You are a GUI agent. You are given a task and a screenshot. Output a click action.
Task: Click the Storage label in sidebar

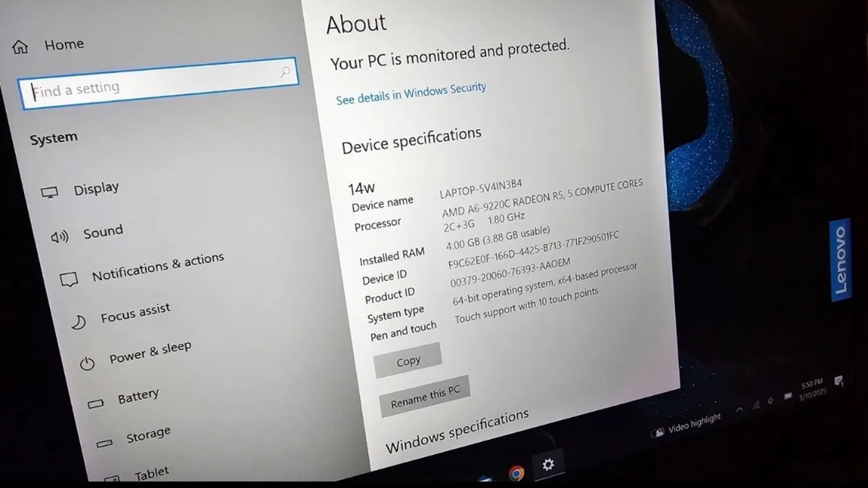tap(148, 435)
